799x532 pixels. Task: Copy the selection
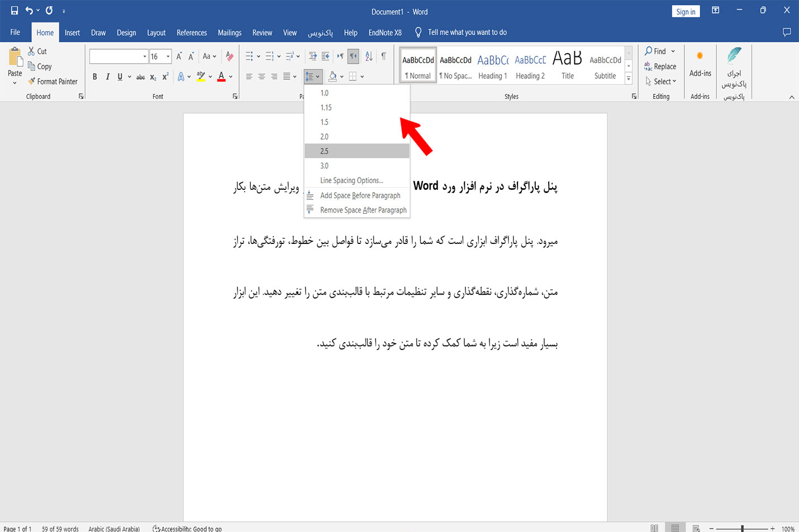40,66
